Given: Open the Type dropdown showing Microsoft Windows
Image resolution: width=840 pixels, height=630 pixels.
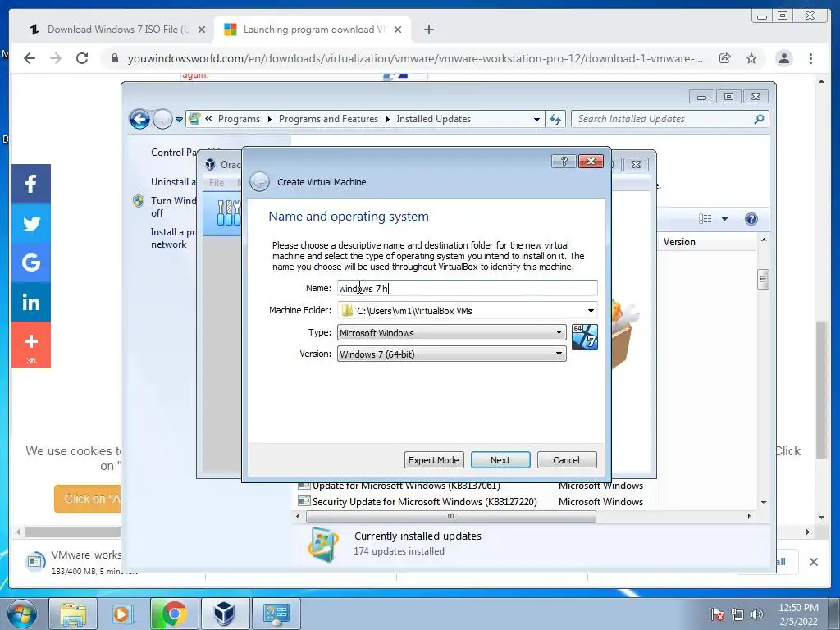Looking at the screenshot, I should click(x=452, y=333).
